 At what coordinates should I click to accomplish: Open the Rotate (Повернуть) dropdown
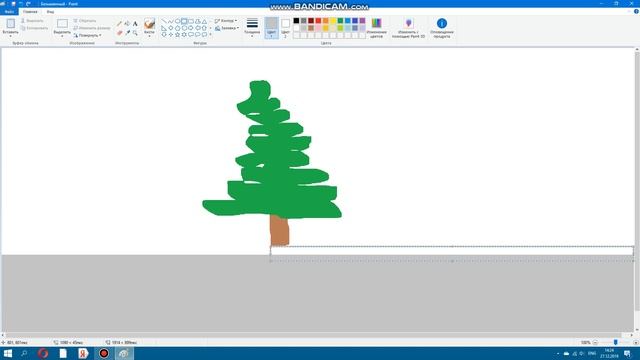(x=87, y=36)
